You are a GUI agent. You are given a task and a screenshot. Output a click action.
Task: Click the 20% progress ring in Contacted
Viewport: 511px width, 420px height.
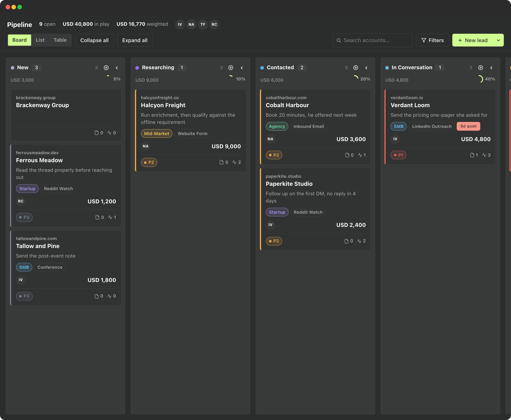point(355,79)
